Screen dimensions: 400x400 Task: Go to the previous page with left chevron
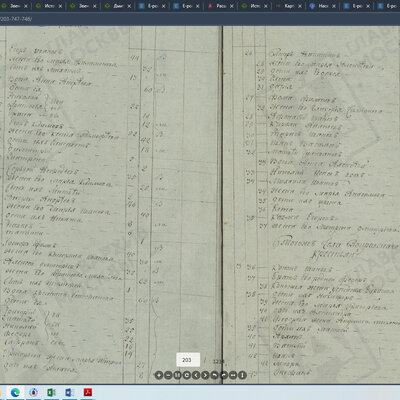(x=196, y=375)
